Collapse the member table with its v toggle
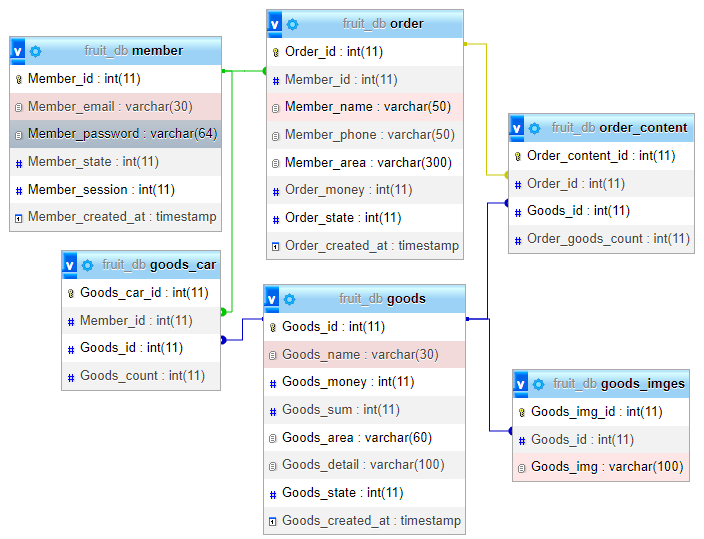Screen dimensions: 704x539 pyautogui.click(x=18, y=51)
